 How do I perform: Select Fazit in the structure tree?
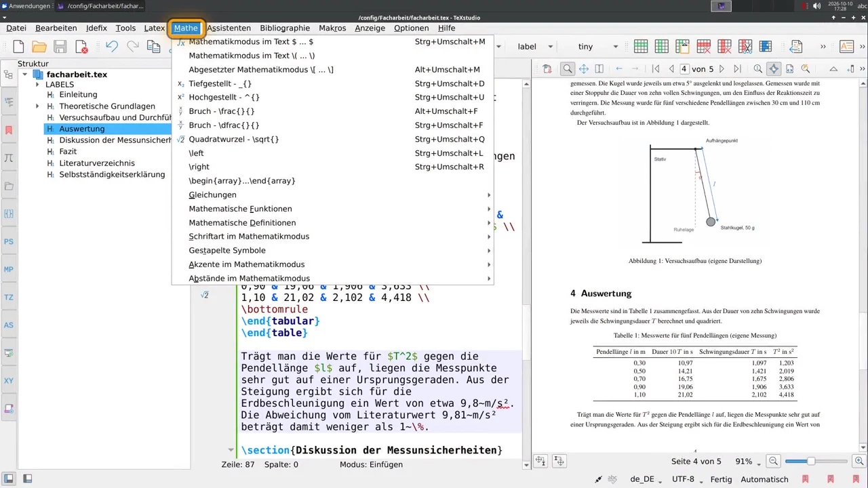(68, 152)
